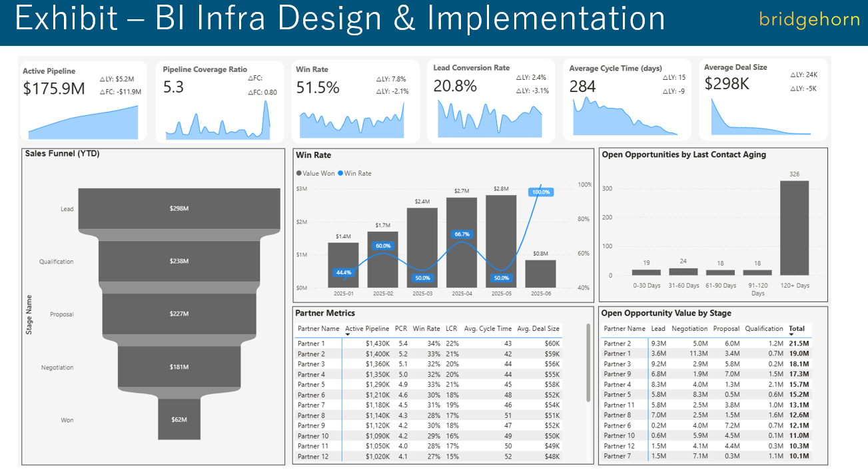Select the 2025-04 bar labeled $2.7M

pos(462,242)
